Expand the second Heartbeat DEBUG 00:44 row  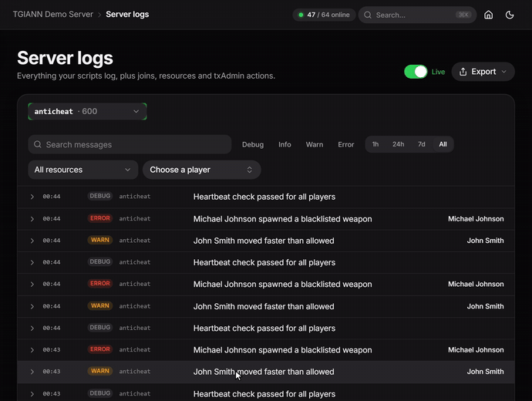(x=32, y=263)
